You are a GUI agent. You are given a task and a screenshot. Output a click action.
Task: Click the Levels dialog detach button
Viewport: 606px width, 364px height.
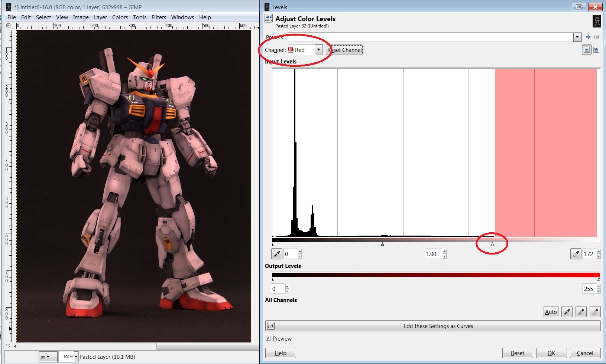pyautogui.click(x=579, y=7)
